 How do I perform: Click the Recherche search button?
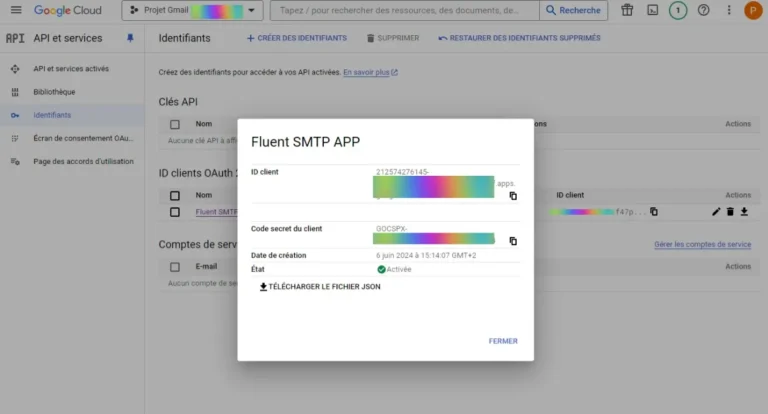pos(573,10)
